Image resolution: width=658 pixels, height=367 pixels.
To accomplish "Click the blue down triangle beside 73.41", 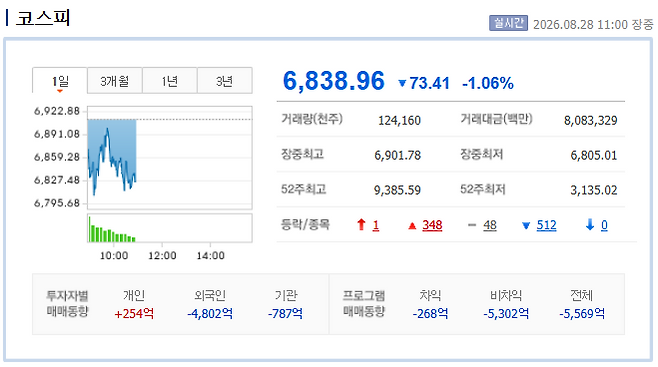I will (x=402, y=83).
